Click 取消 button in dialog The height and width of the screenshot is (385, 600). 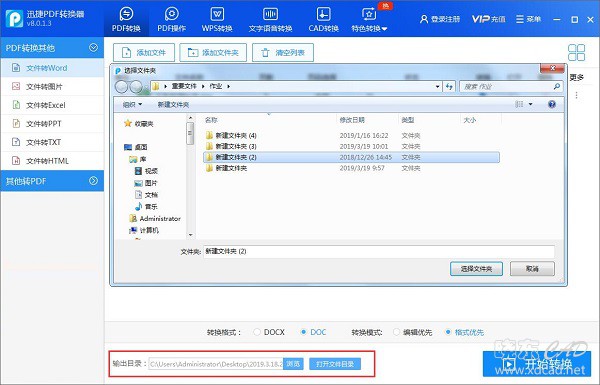(x=532, y=269)
